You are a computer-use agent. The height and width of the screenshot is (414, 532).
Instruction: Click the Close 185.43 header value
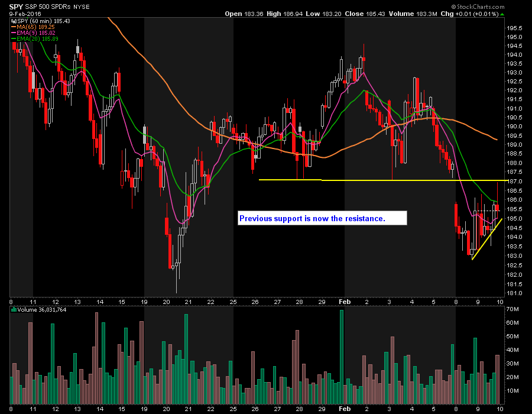[365, 14]
